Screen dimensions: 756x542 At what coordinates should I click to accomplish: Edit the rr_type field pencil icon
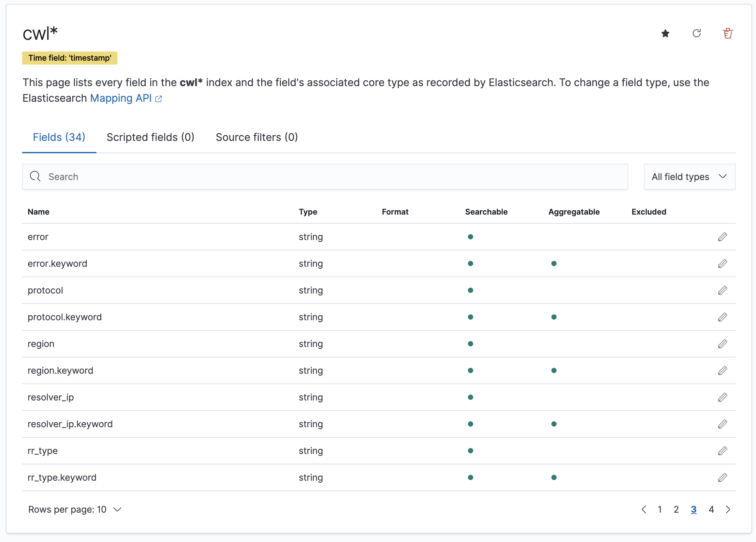tap(722, 451)
